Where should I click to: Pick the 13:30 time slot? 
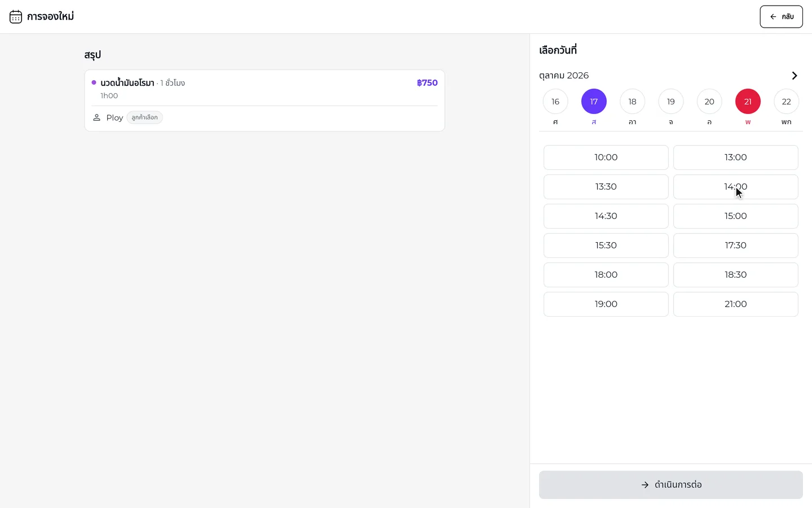pos(606,187)
